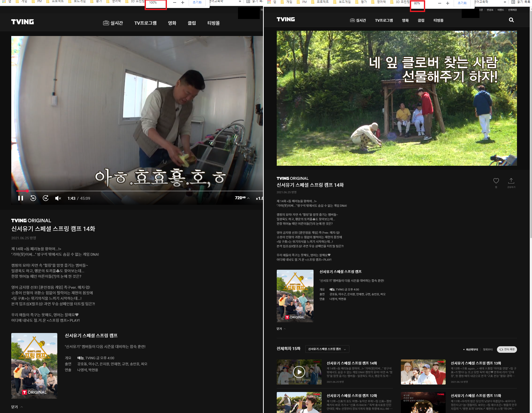Click the red video progress bar
532x413 pixels.
click(x=22, y=191)
